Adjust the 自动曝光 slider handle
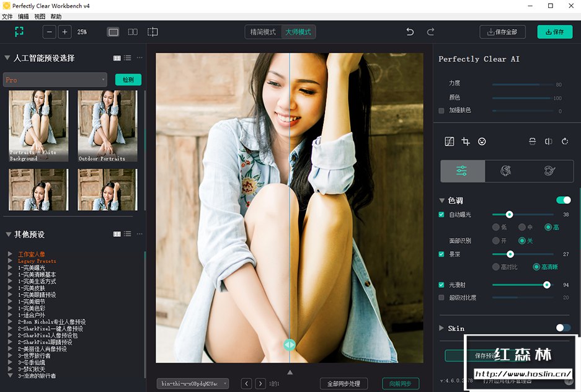581x392 pixels. (509, 215)
